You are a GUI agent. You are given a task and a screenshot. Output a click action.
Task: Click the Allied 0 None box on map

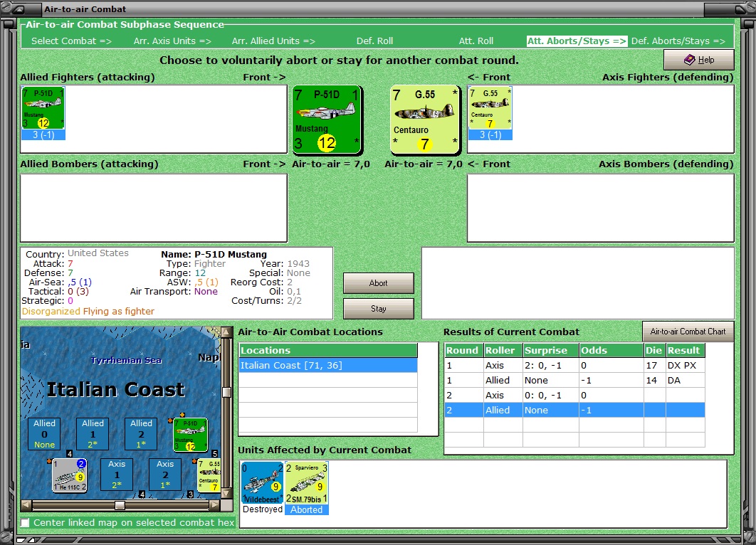pos(44,434)
